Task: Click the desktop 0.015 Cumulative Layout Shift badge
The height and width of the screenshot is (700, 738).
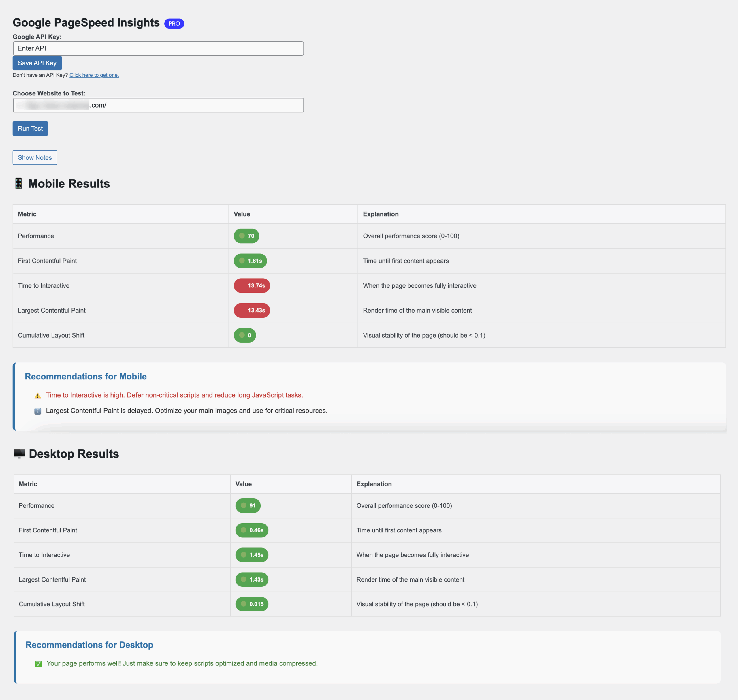Action: pos(252,604)
